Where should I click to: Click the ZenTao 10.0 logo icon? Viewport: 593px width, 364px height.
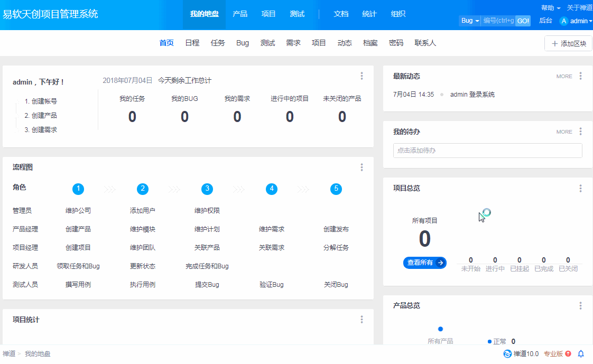(507, 354)
